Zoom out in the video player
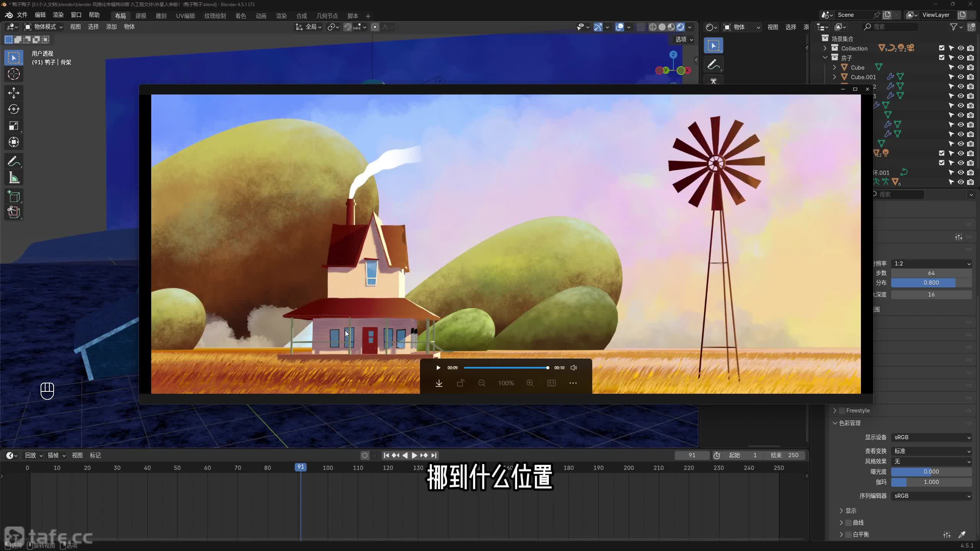Viewport: 980px width, 551px height. point(482,383)
